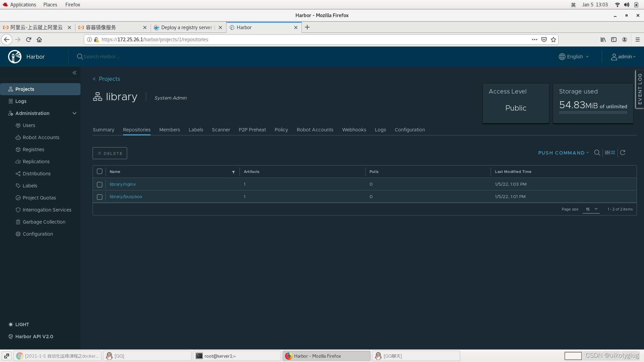Switch to LIGHT theme

[x=19, y=324]
